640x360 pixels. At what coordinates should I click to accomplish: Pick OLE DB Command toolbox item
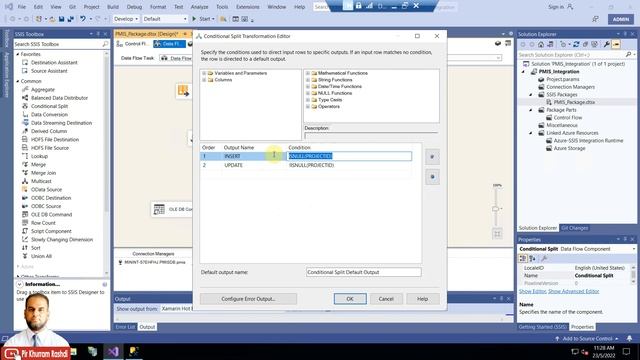pyautogui.click(x=51, y=214)
